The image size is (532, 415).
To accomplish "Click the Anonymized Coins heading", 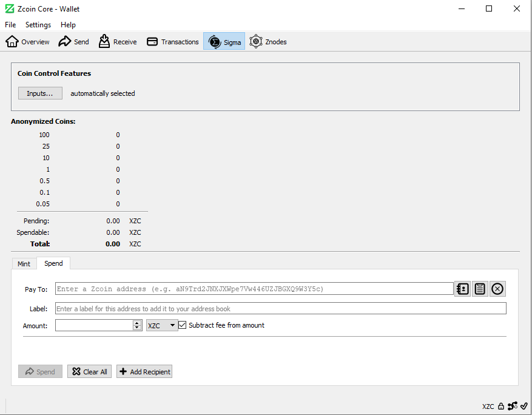I will (43, 121).
